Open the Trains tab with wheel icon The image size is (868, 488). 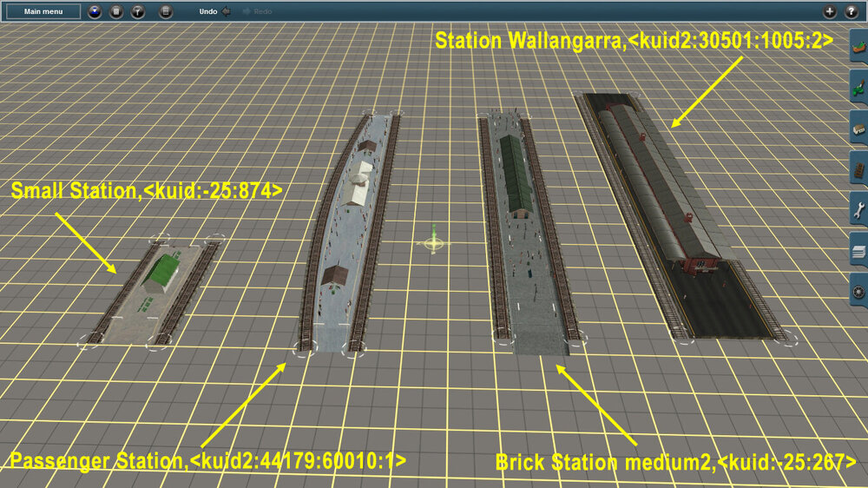coord(858,292)
